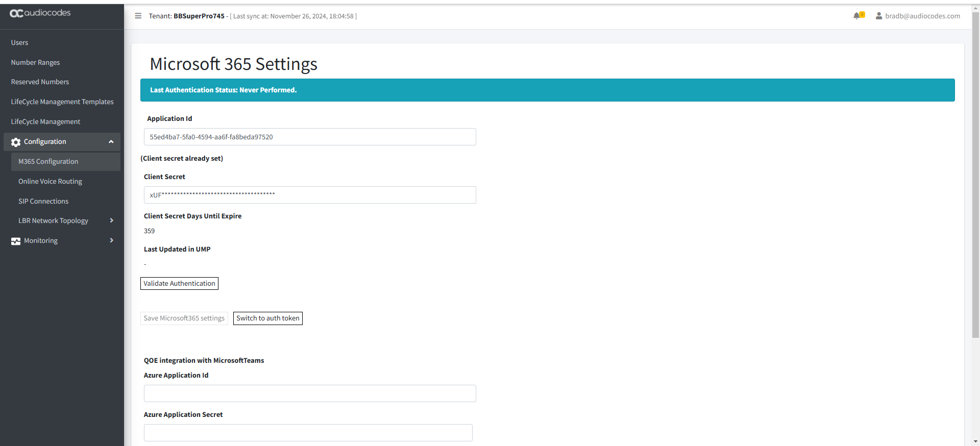Screen dimensions: 980x446
Task: Expand the Monitoring menu arrow
Action: (111, 240)
